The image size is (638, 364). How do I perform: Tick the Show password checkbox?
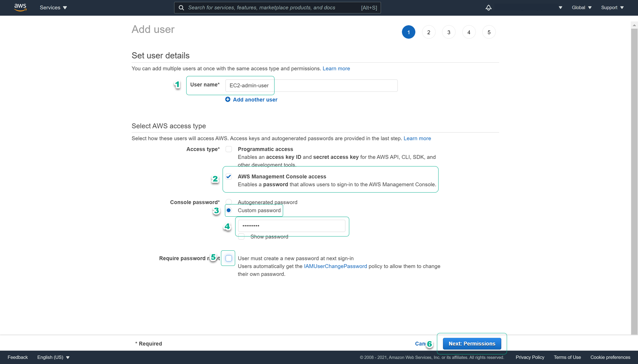[x=241, y=237]
